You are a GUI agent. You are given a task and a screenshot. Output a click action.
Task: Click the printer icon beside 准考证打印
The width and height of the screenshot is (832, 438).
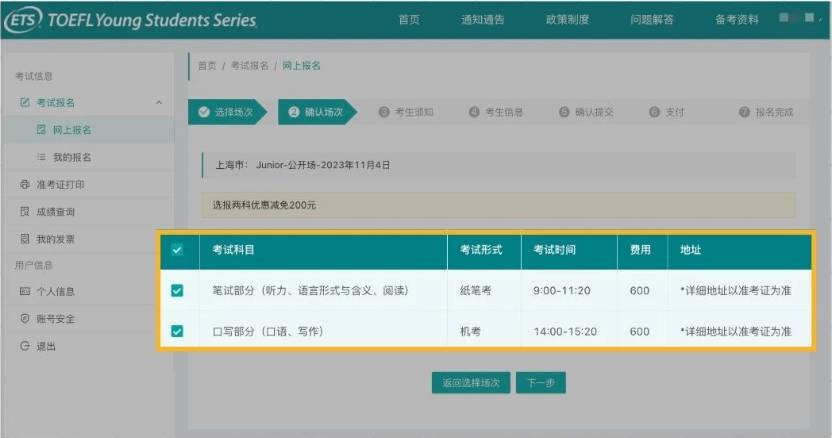24,184
